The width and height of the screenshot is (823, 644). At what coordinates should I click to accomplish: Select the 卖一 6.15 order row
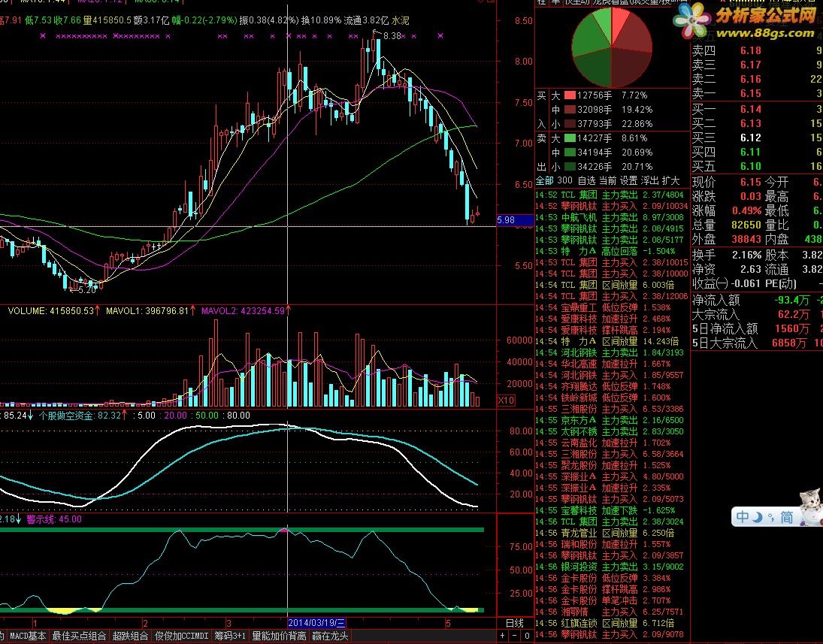point(757,93)
